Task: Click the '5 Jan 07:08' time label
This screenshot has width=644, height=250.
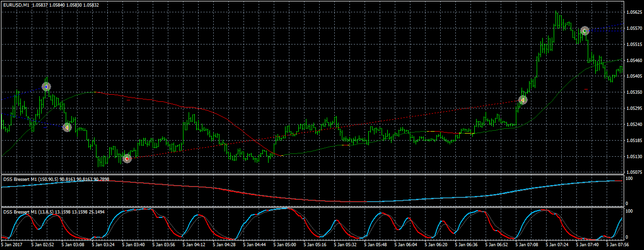Action: [x=528, y=245]
